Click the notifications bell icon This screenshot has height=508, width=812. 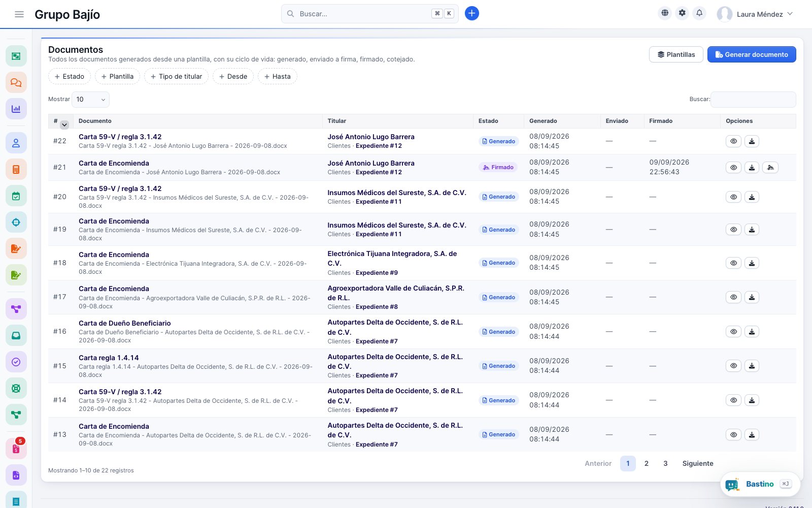699,13
